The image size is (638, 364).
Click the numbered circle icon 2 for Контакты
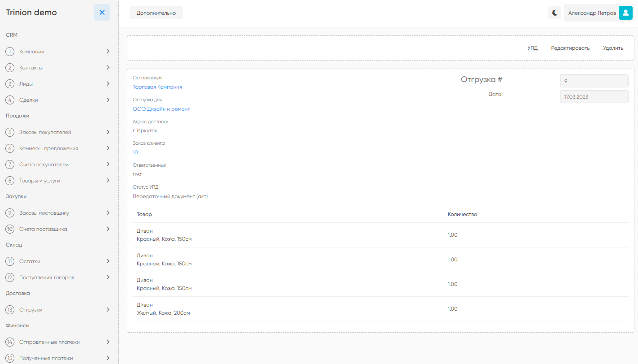pos(10,68)
